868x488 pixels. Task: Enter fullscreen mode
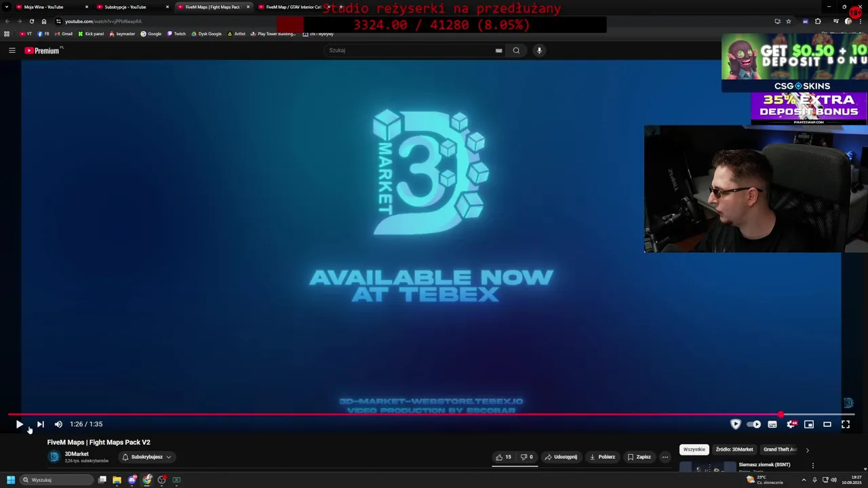(x=846, y=424)
